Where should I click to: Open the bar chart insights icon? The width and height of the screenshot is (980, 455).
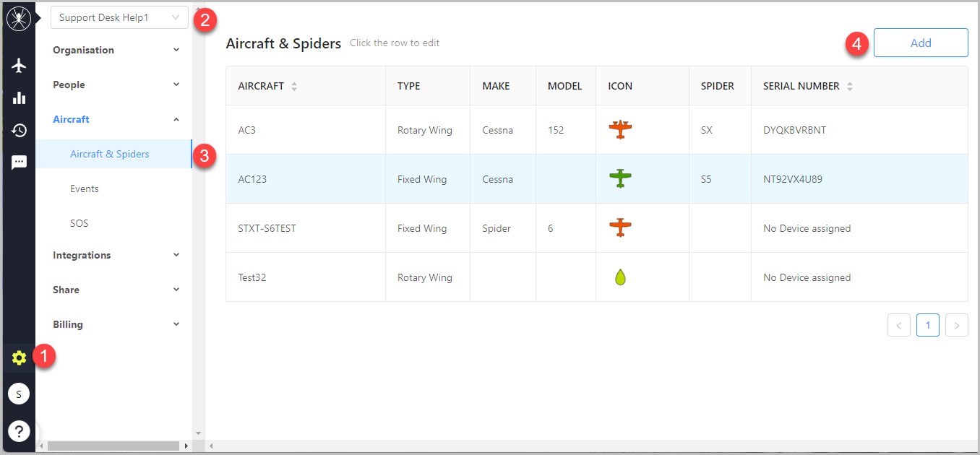(x=19, y=98)
